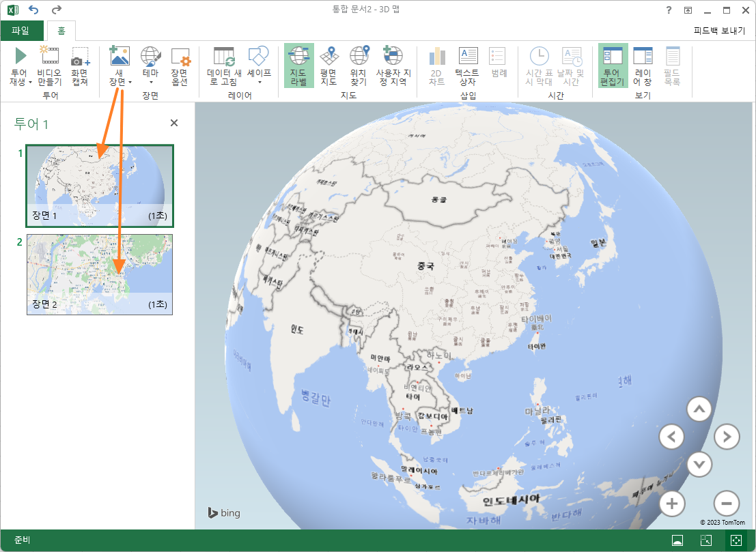
Task: Click the 인도 label on map
Action: (x=297, y=330)
